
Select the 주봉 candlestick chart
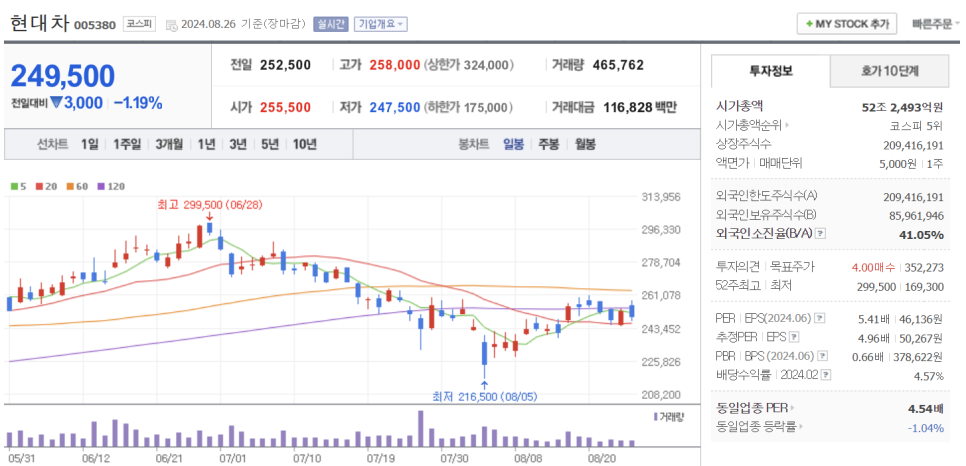pos(548,144)
